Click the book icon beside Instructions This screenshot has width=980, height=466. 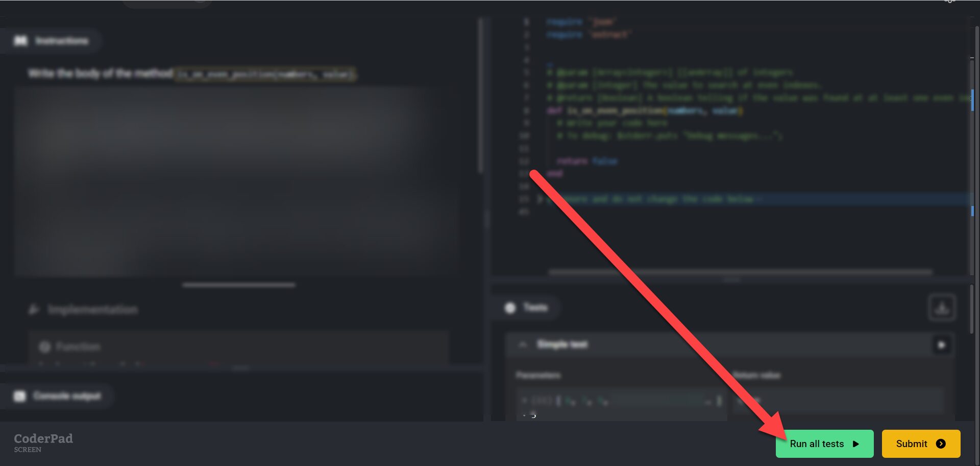click(20, 41)
